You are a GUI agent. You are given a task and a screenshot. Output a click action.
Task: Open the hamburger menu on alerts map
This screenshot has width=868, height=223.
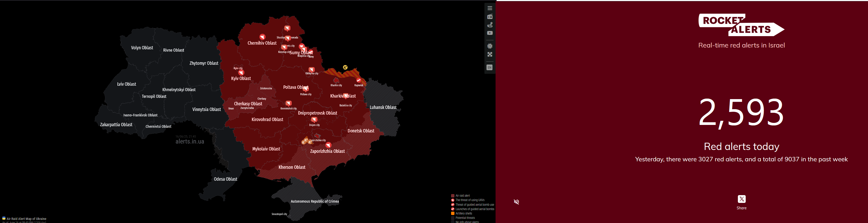click(x=490, y=8)
